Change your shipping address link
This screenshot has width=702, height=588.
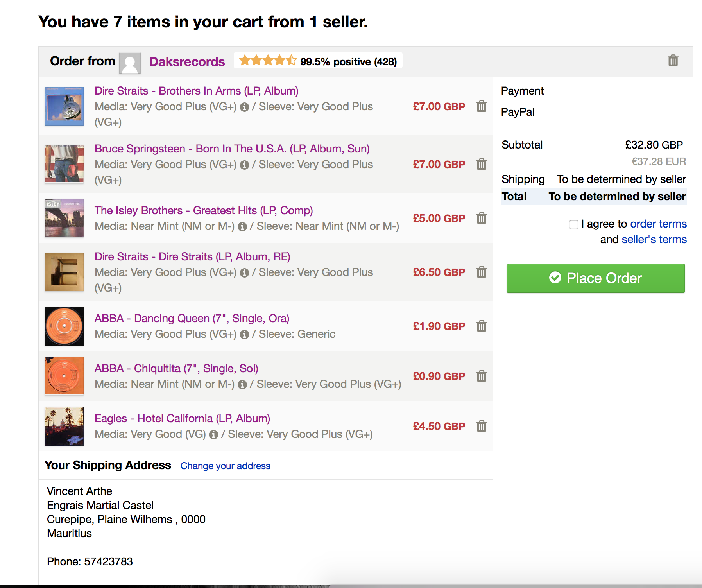pos(226,466)
